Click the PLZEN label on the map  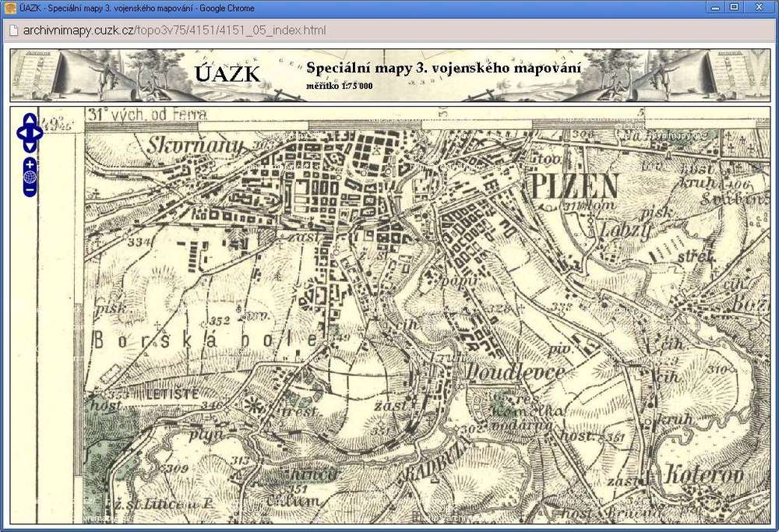click(574, 186)
